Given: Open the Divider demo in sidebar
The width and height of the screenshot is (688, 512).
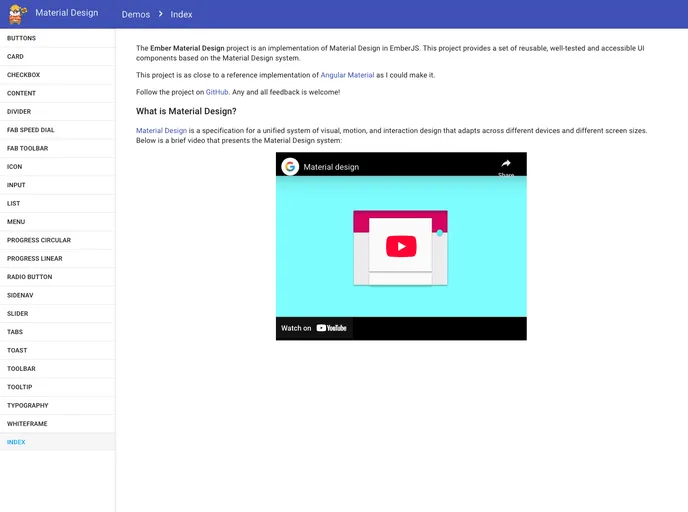Looking at the screenshot, I should click(x=57, y=112).
